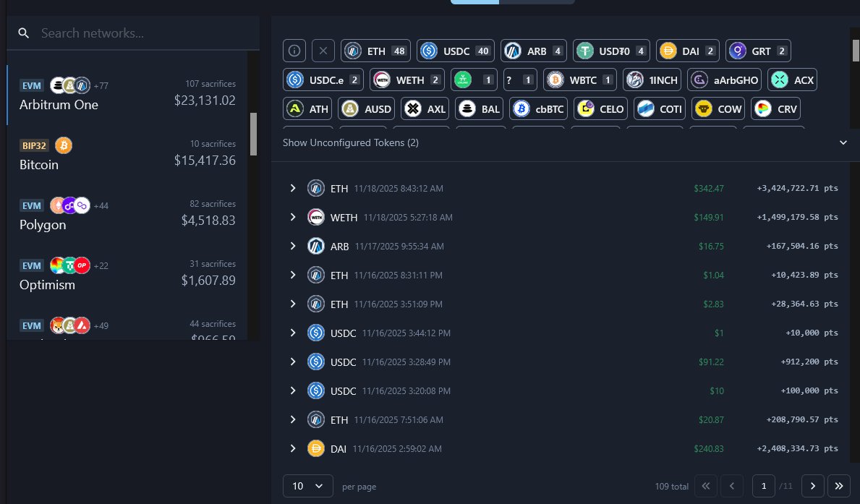
Task: Click the current page number field
Action: 764,486
